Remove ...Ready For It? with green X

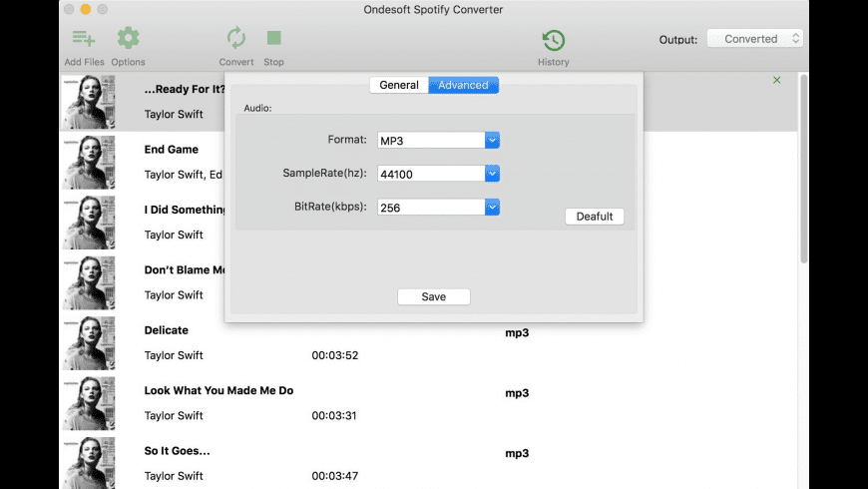776,80
